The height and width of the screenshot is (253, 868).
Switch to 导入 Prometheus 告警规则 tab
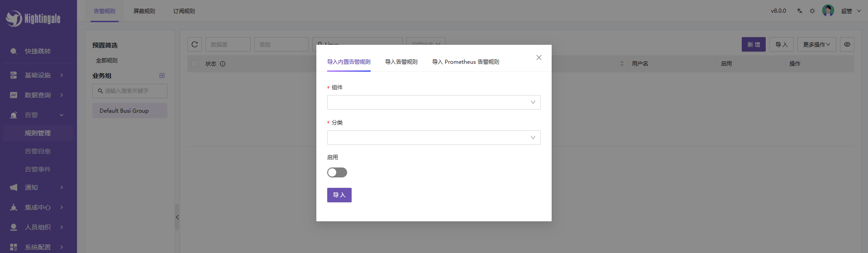pos(465,62)
